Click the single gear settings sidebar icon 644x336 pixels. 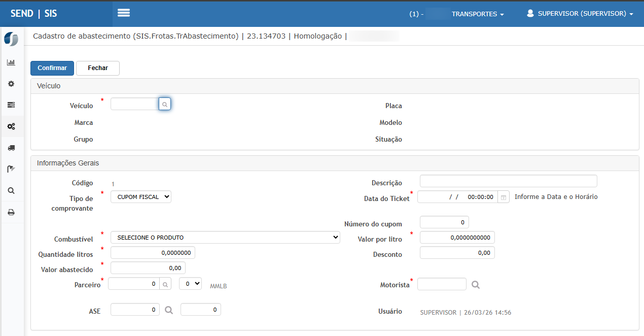tap(11, 84)
